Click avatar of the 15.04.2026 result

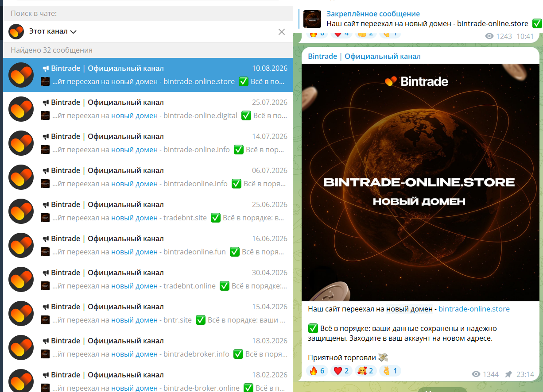[x=21, y=313]
